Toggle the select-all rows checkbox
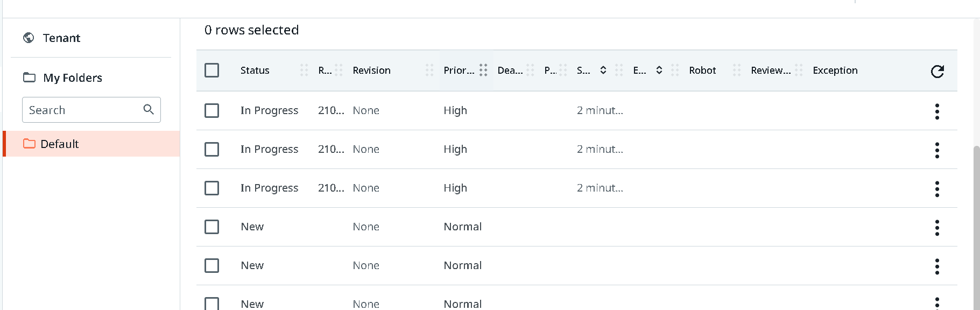 [x=212, y=71]
